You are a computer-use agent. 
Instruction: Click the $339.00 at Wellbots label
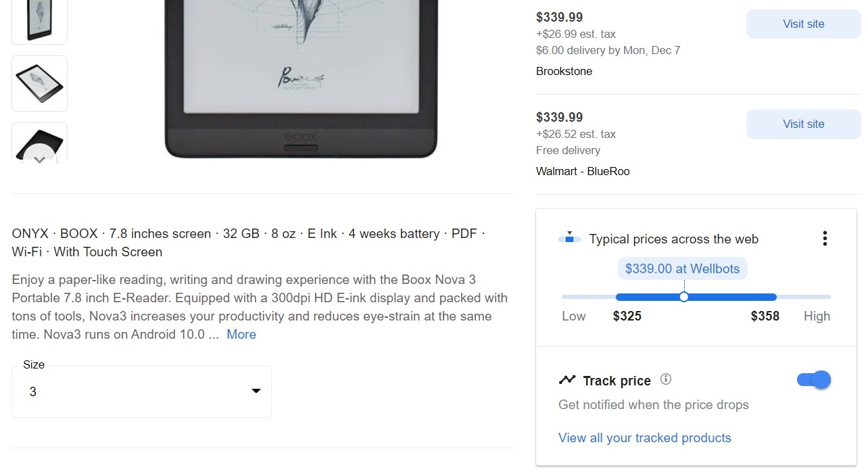(x=682, y=269)
